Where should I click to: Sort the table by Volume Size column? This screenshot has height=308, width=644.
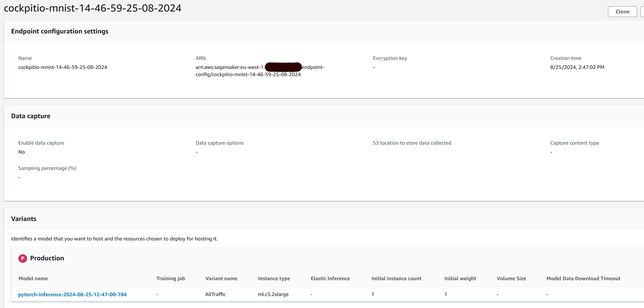pos(511,278)
